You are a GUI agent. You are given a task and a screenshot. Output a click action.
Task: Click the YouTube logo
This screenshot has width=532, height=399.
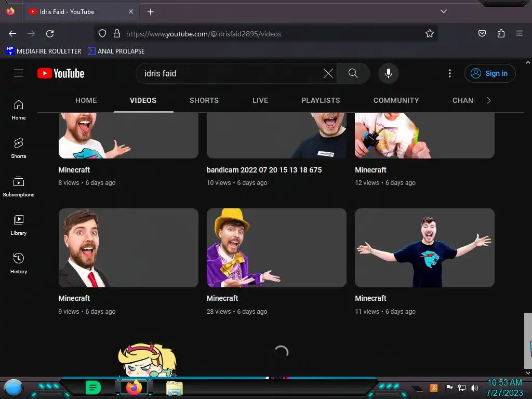pyautogui.click(x=61, y=73)
